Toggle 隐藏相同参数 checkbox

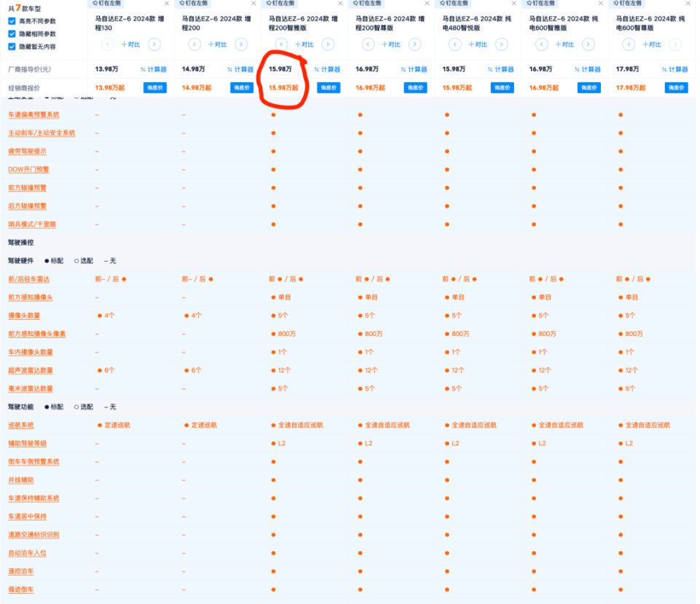(12, 34)
